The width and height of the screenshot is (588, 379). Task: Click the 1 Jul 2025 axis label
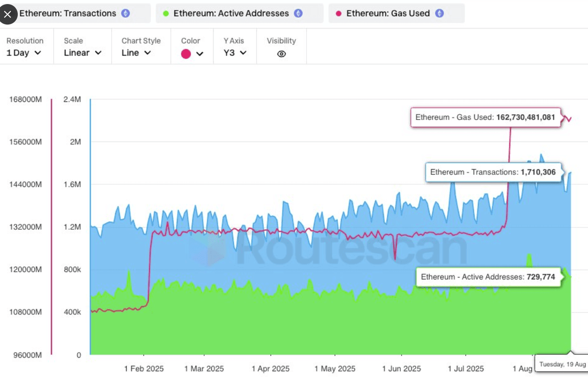(465, 369)
